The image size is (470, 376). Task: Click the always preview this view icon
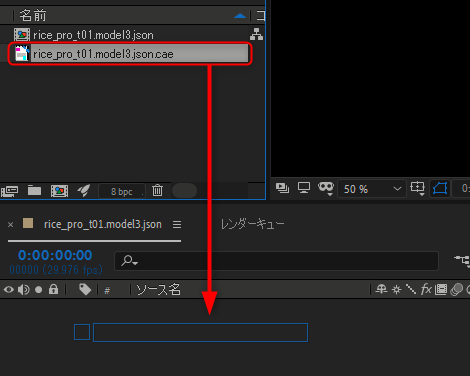pyautogui.click(x=283, y=188)
